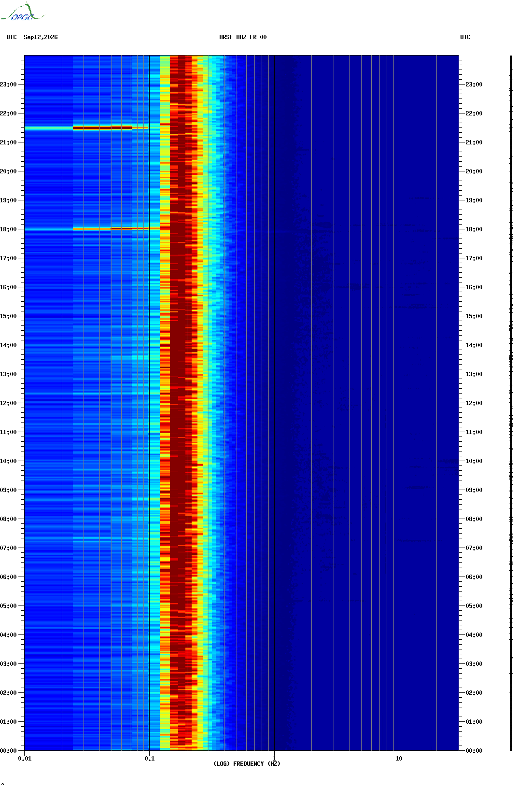Image resolution: width=532 pixels, height=789 pixels.
Task: Click the (LOG) FREQUENCY (HZ) axis title
Action: pos(247,764)
